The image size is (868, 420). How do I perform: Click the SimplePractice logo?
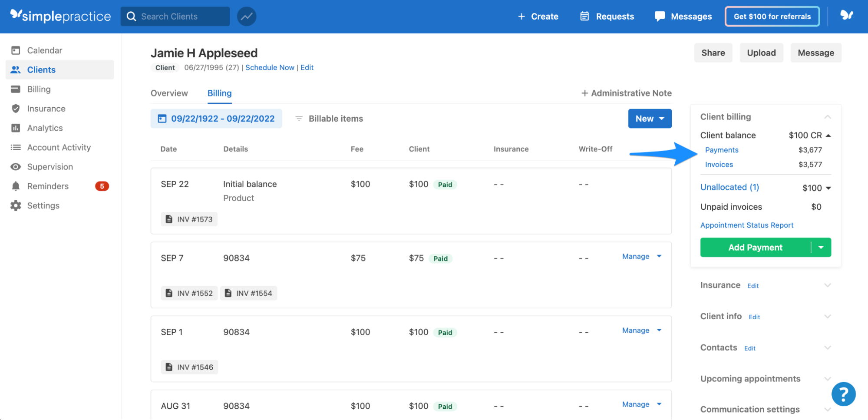[60, 16]
